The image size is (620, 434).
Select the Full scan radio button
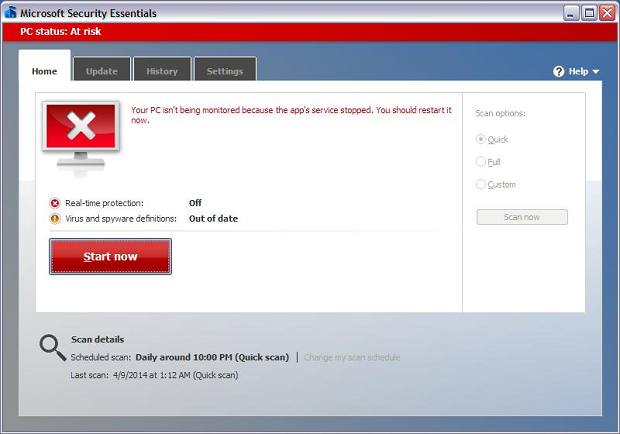click(480, 162)
